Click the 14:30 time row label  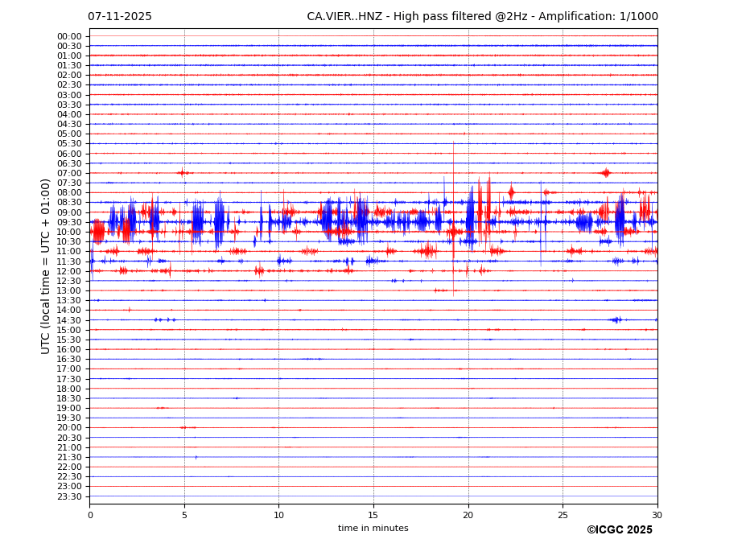(69, 320)
